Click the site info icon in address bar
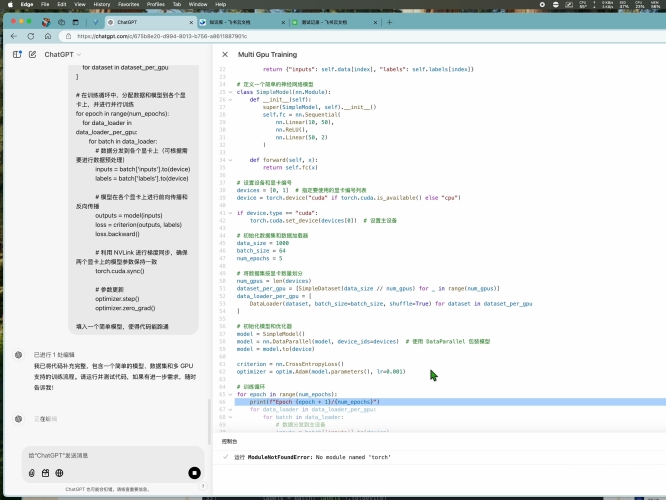This screenshot has width=666, height=500. coord(68,36)
